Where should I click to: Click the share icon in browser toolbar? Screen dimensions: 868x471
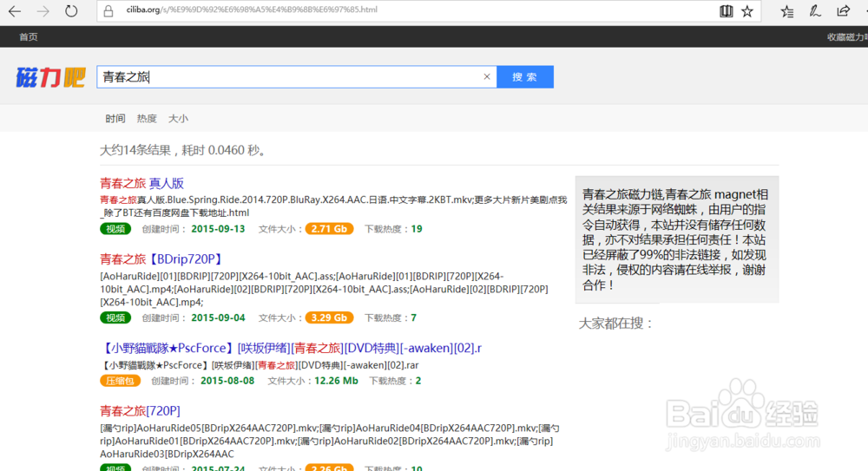click(843, 11)
